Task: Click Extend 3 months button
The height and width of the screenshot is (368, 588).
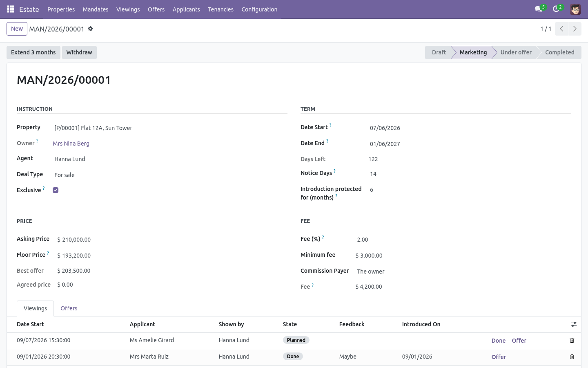Action: 33,52
